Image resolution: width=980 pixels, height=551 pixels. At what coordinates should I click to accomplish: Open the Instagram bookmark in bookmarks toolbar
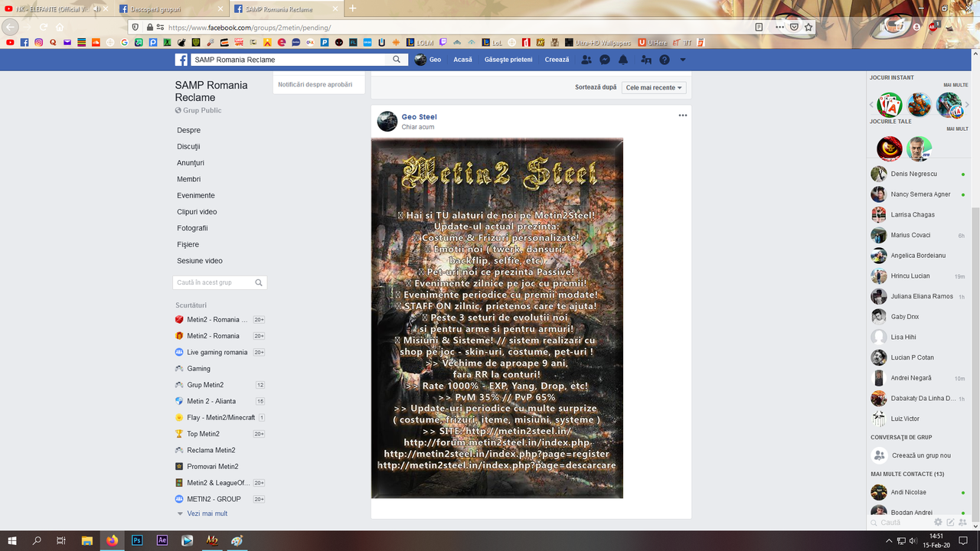pyautogui.click(x=38, y=42)
